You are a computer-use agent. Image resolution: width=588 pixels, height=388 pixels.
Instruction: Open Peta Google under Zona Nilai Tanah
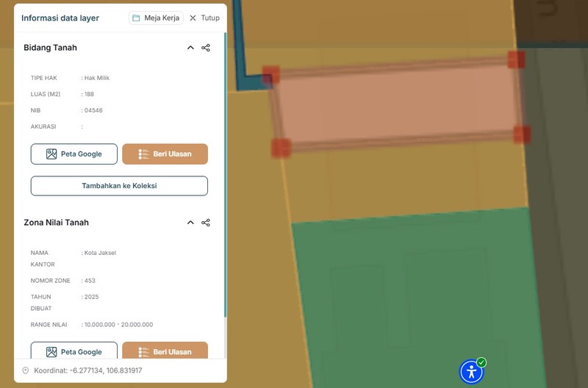pos(74,351)
